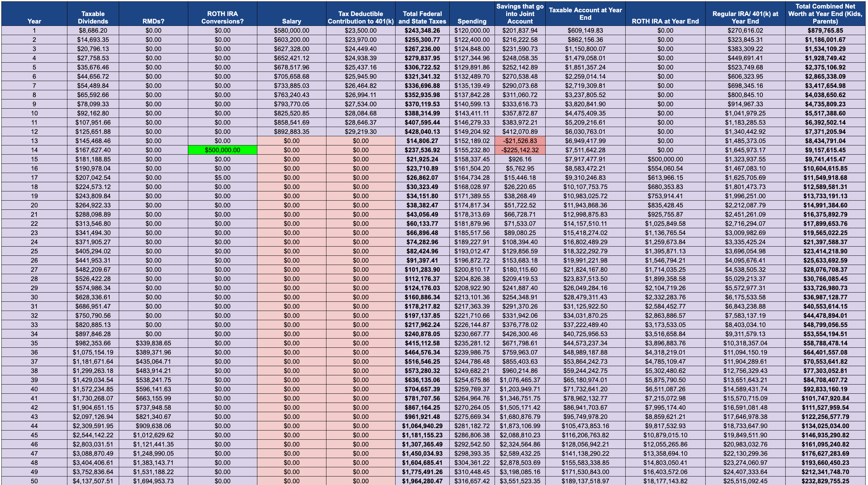Click the $892,883.35 salary cell
The height and width of the screenshot is (485, 868).
291,131
